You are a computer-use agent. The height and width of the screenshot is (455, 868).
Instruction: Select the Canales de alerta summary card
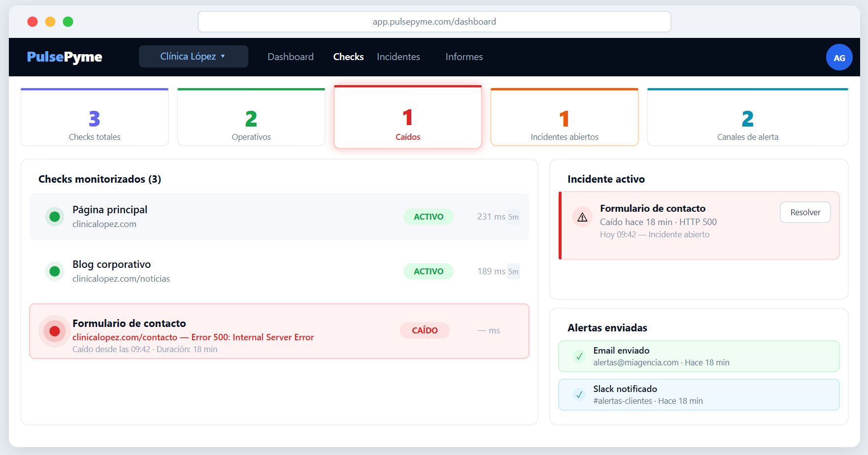click(x=748, y=117)
